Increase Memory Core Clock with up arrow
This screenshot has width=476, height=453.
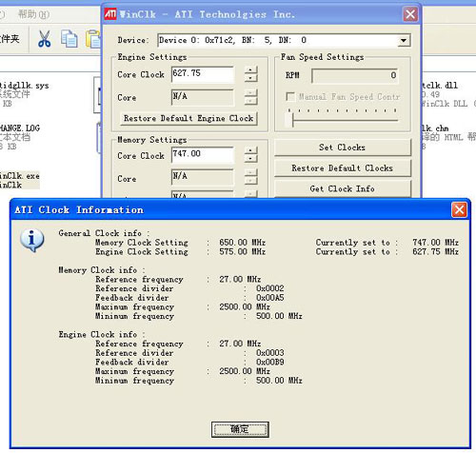click(250, 150)
